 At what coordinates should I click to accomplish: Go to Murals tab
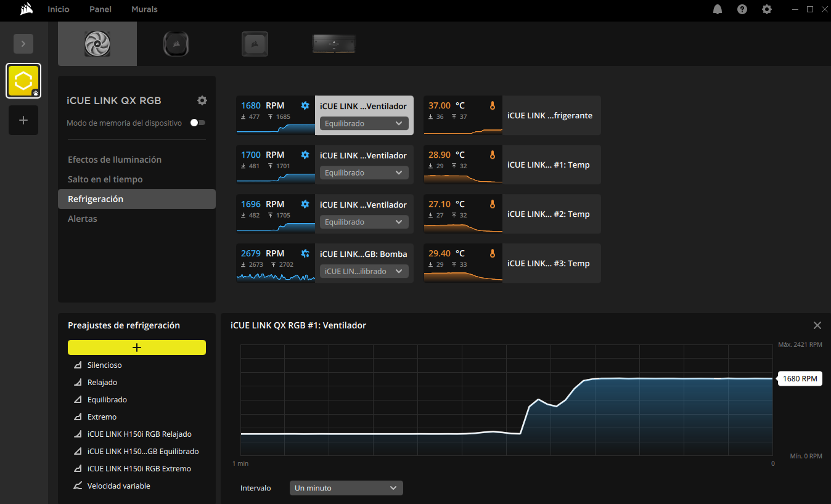(144, 9)
